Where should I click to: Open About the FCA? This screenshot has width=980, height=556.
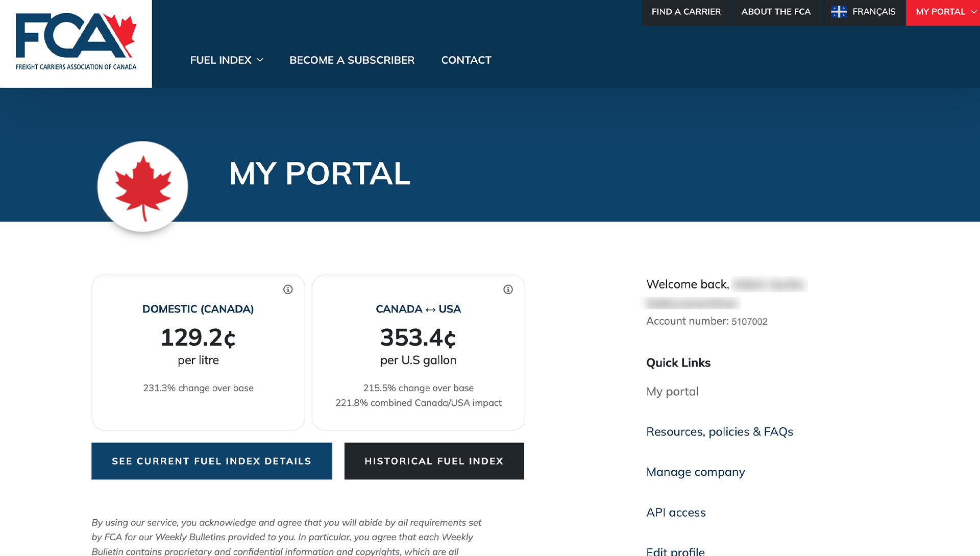776,12
